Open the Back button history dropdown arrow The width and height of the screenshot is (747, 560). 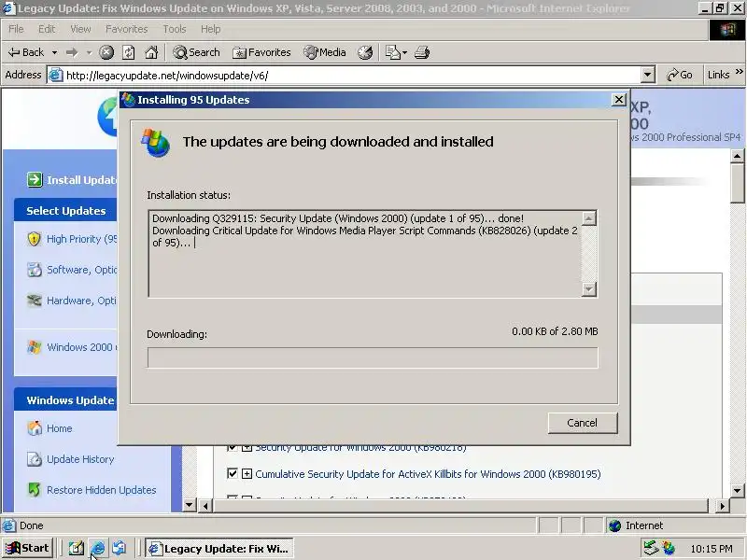55,52
